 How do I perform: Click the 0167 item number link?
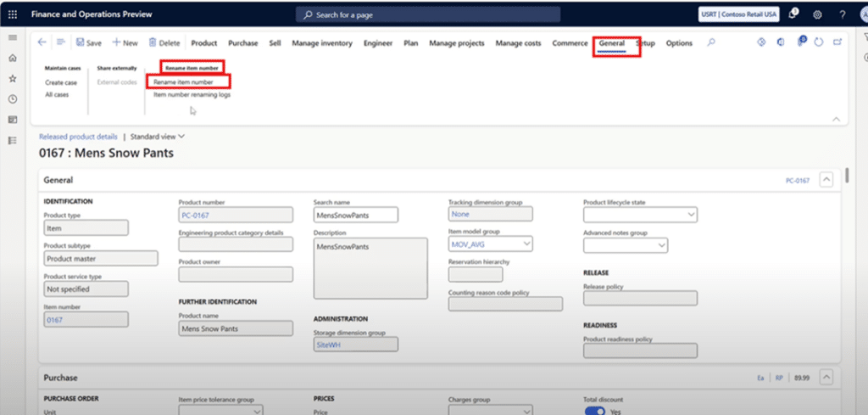55,320
